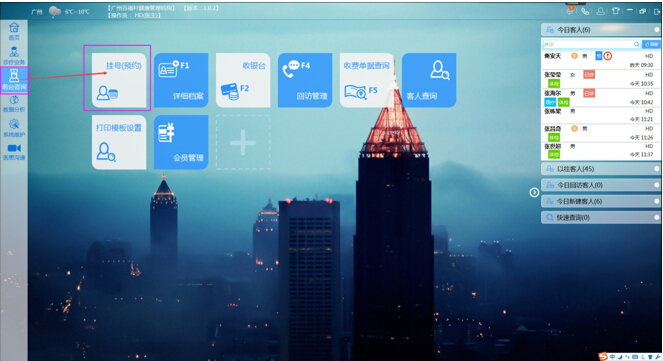
Task: Open the 收银台 F2 cashier tile
Action: [243, 80]
